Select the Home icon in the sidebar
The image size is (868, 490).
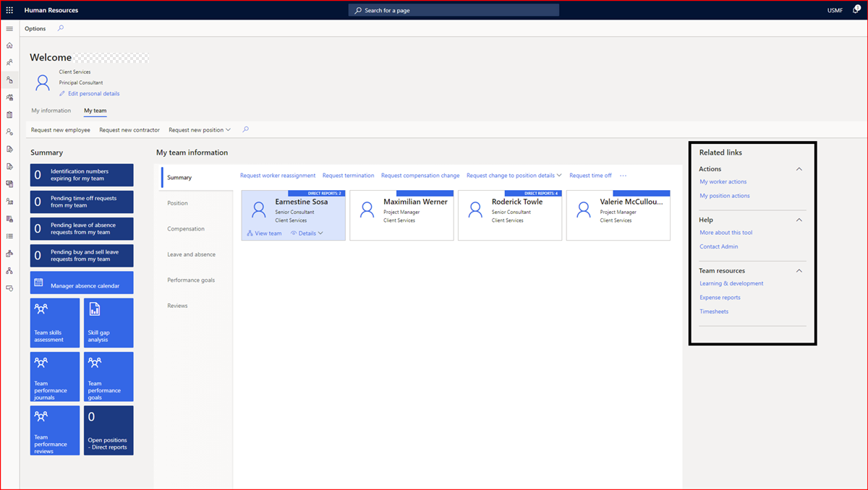9,45
